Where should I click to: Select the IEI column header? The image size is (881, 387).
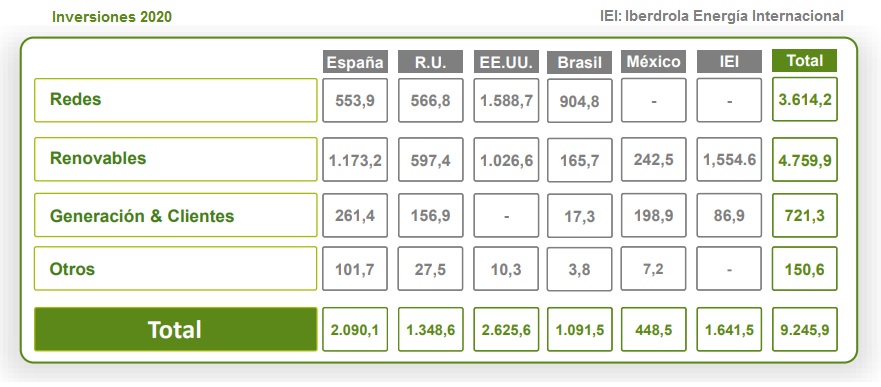(729, 62)
